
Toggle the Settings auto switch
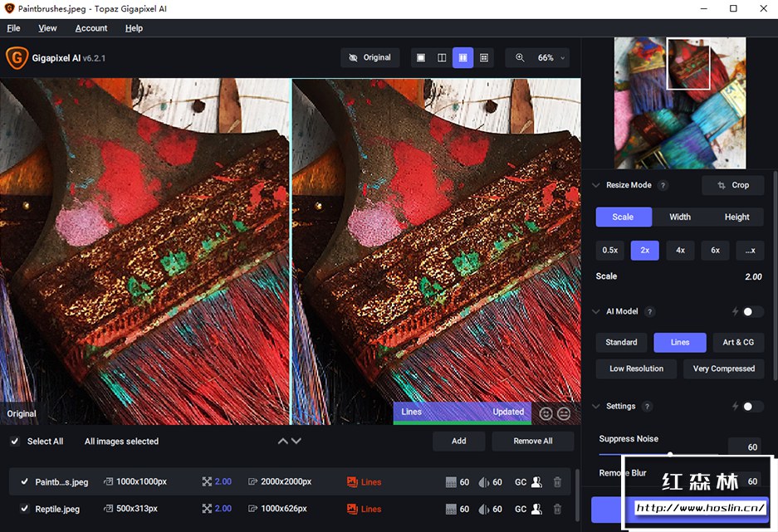753,407
